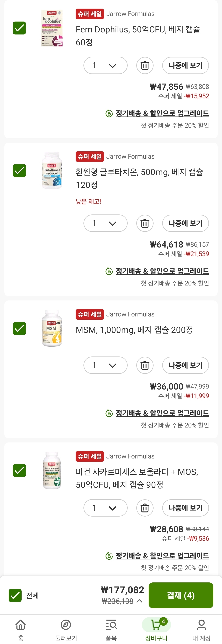
Task: Open the Glutathione Reduced product thumbnail
Action: pos(52,171)
